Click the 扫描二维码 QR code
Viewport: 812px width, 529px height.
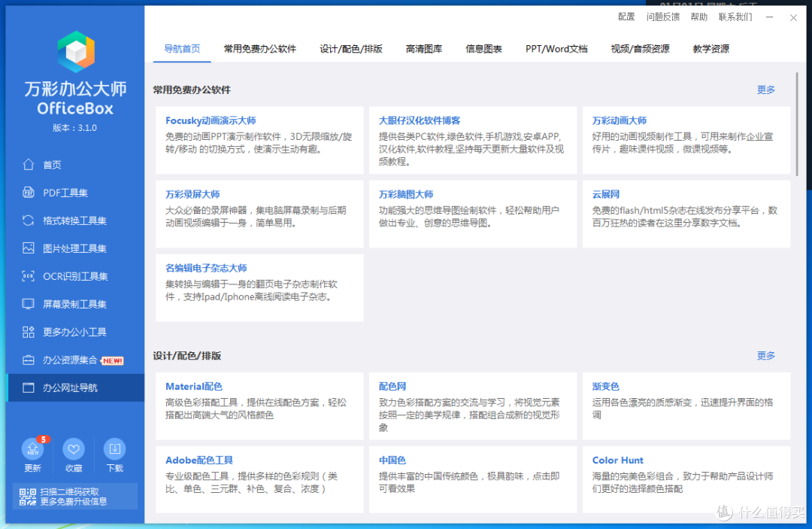[28, 496]
